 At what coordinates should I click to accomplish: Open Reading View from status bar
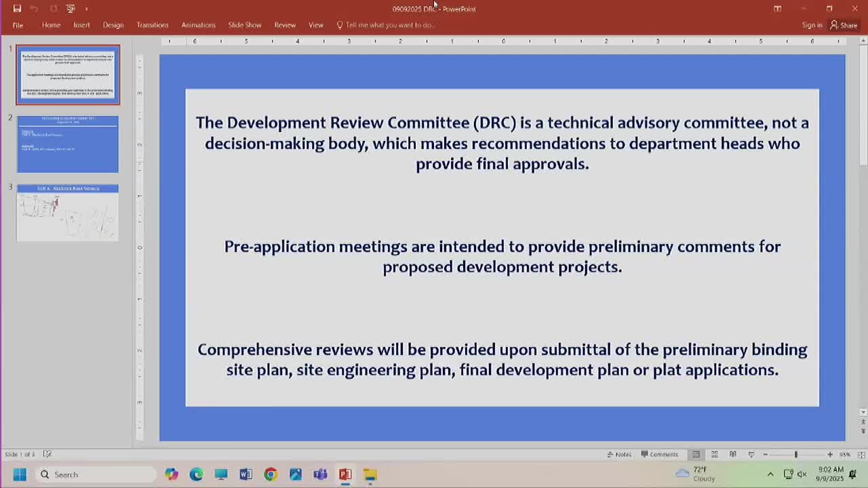[732, 454]
